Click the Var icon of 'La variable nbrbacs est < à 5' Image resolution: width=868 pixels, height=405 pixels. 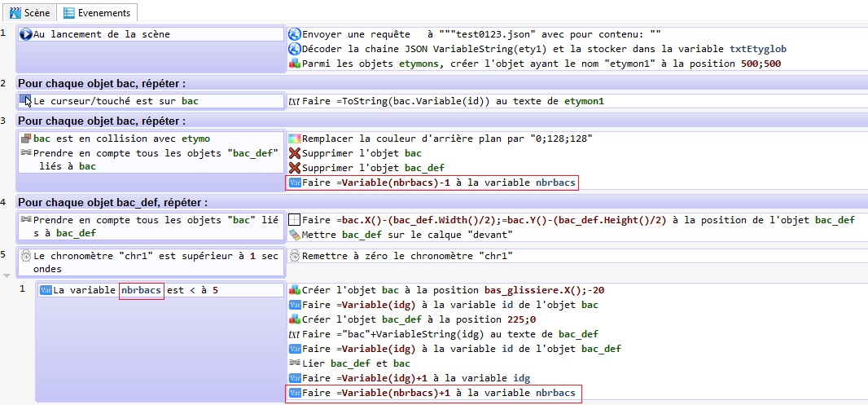pos(46,290)
